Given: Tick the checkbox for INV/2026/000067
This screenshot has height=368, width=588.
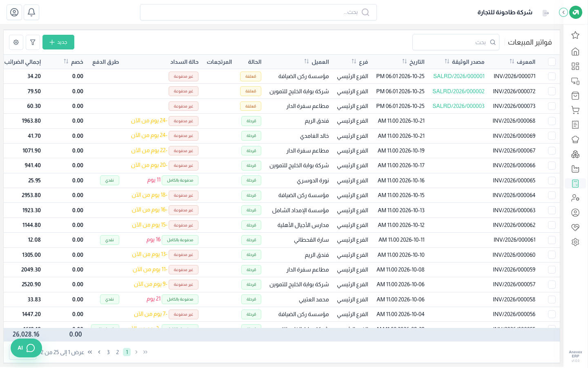Looking at the screenshot, I should click(552, 150).
